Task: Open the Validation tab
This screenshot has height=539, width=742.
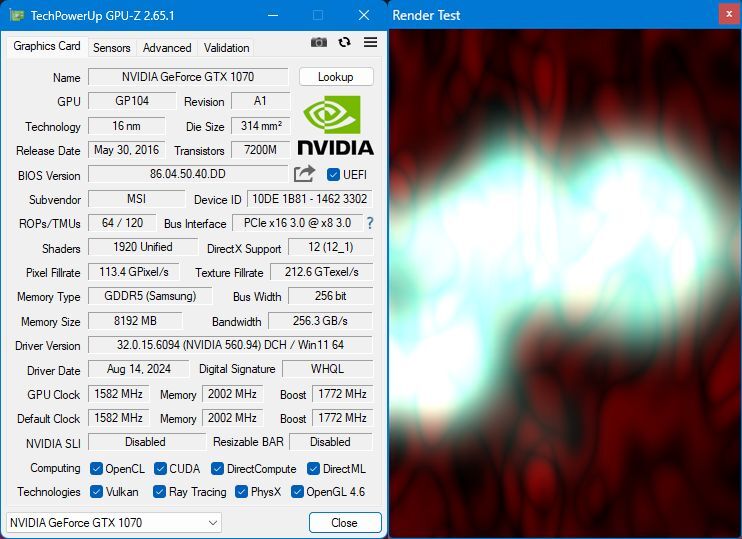Action: click(227, 48)
